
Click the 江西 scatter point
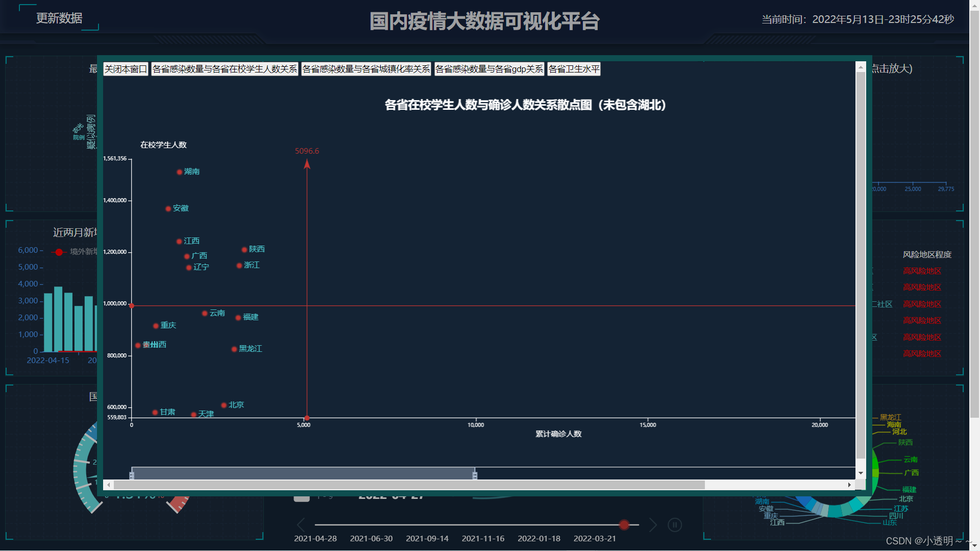click(179, 242)
